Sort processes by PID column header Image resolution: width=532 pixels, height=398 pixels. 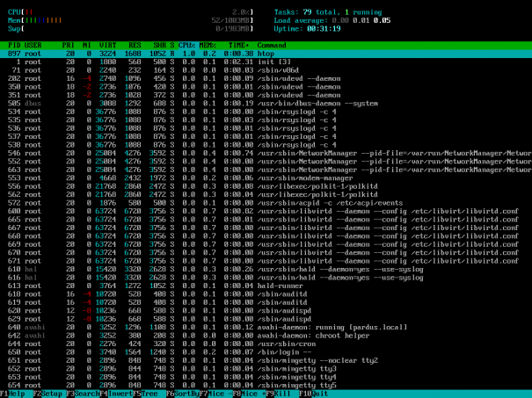14,45
